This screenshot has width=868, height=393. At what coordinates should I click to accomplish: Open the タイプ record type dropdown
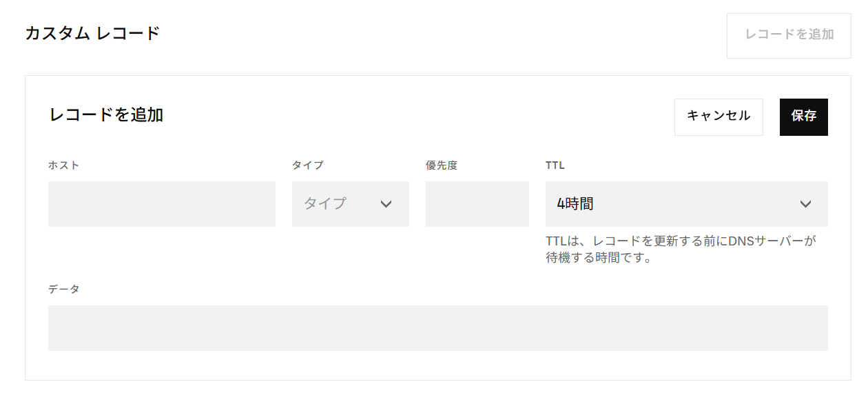click(x=350, y=204)
